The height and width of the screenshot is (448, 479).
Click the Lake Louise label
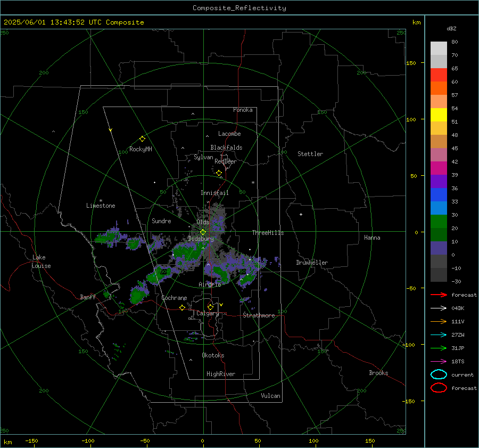[x=41, y=262]
